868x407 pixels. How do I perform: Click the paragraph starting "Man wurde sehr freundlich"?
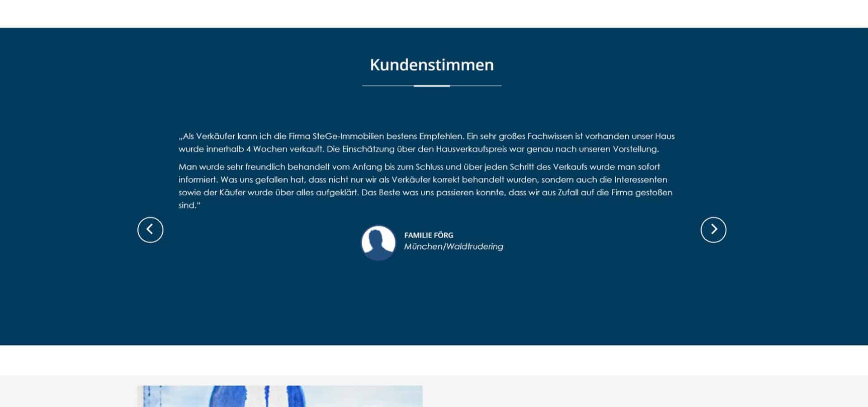[x=425, y=186]
